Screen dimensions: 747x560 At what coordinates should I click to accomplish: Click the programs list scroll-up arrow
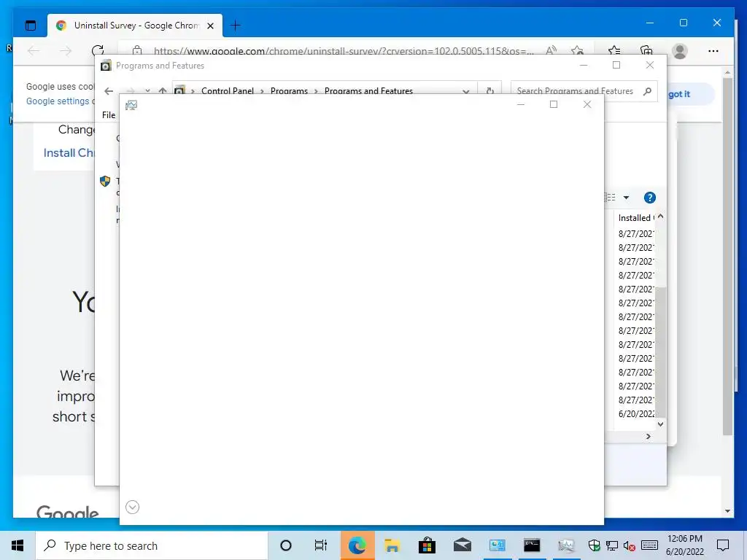pyautogui.click(x=660, y=217)
